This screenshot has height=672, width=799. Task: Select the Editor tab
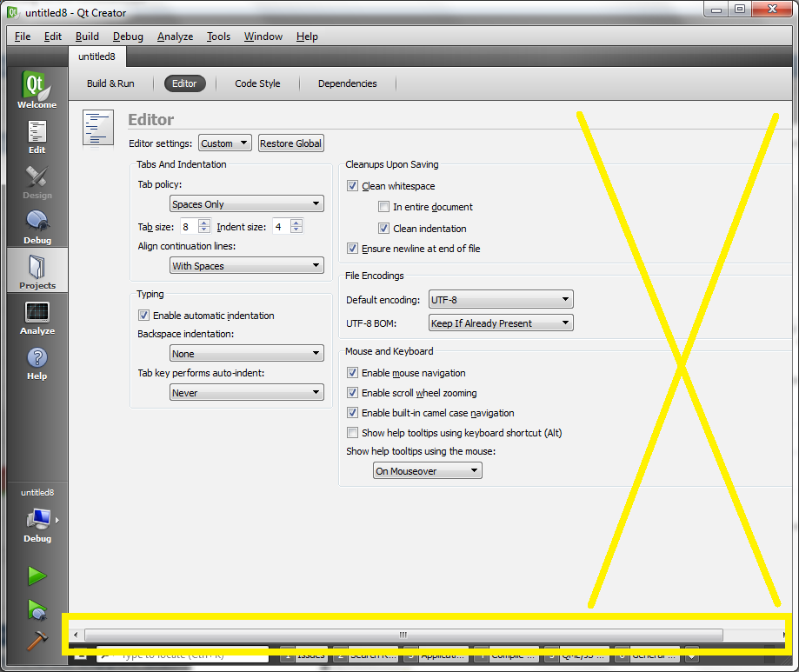pos(184,83)
